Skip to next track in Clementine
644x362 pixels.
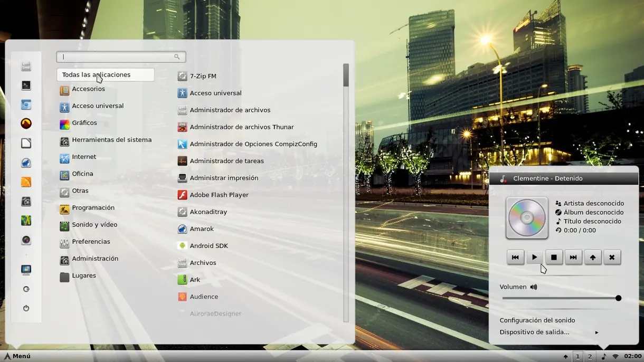[573, 257]
